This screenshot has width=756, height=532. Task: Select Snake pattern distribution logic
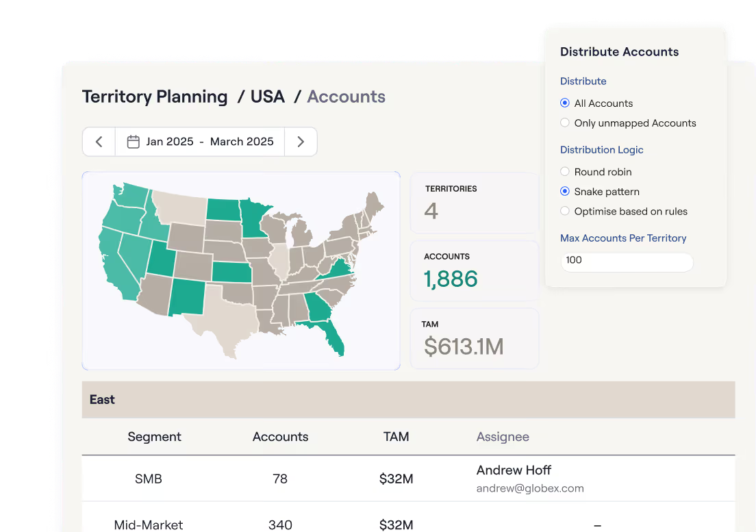pyautogui.click(x=564, y=191)
